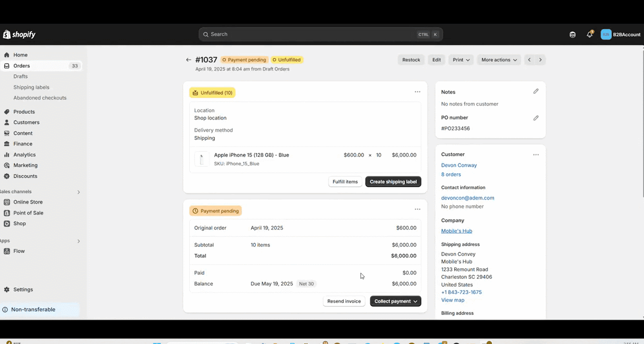
Task: Open the Unfulfilled card three-dot menu
Action: (417, 92)
